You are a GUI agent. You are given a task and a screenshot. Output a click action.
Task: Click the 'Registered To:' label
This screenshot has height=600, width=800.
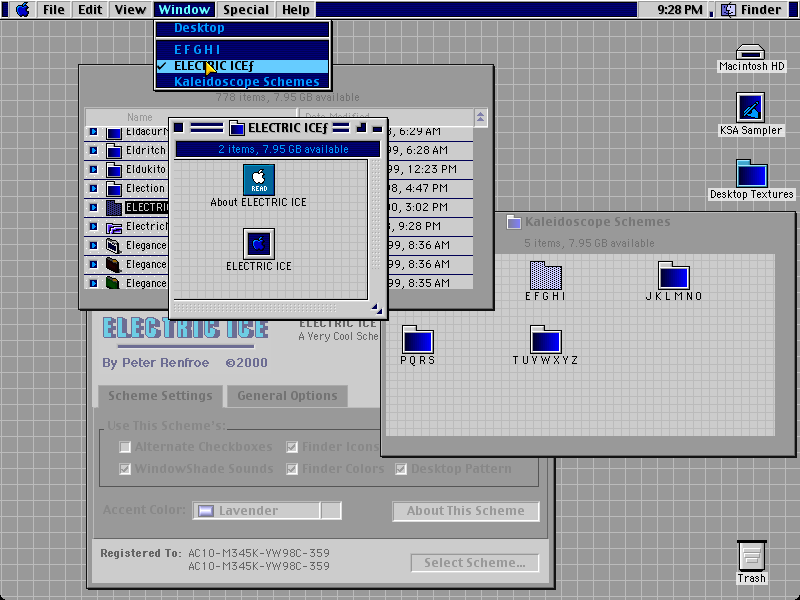[x=141, y=554]
